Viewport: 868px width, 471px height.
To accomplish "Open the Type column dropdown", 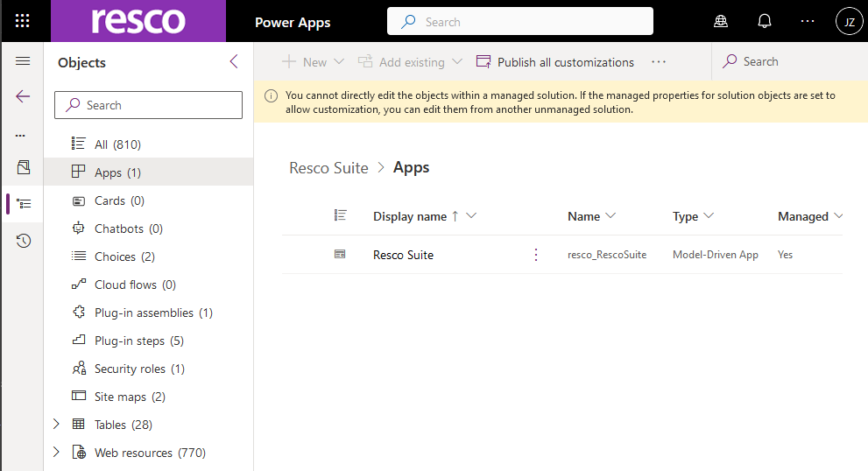I will coord(709,216).
